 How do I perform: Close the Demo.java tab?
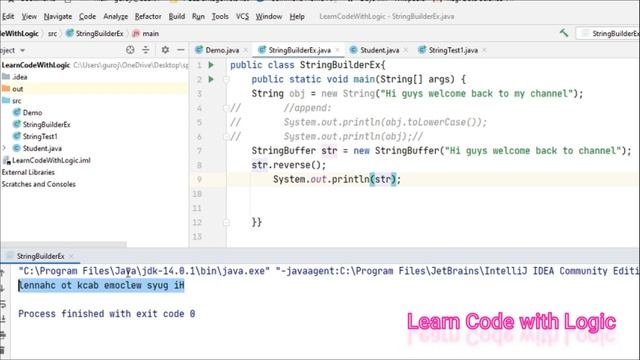tap(246, 50)
